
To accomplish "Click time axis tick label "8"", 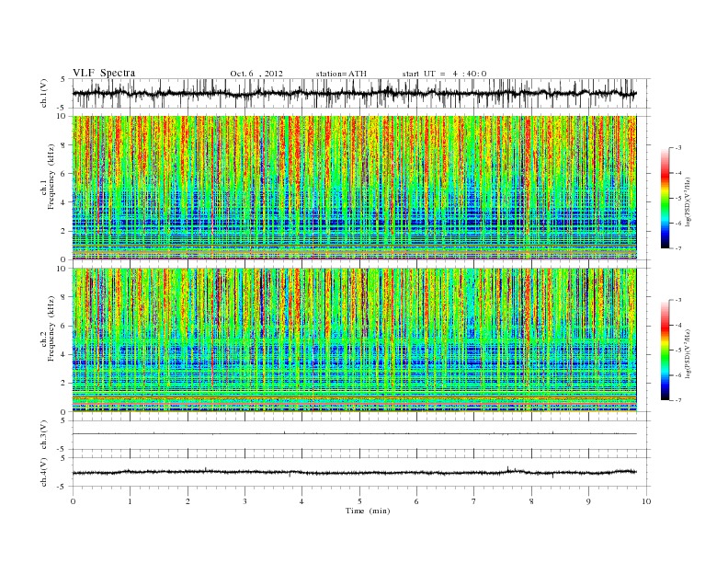I will click(531, 501).
